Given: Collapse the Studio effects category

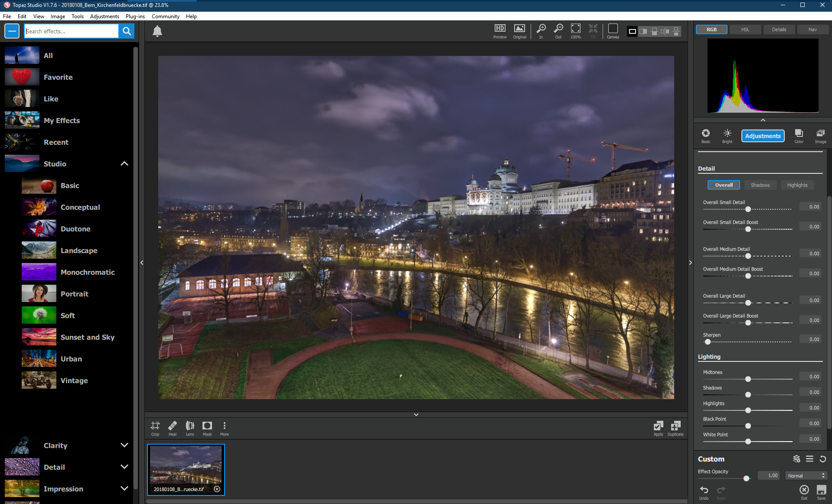Looking at the screenshot, I should 124,164.
